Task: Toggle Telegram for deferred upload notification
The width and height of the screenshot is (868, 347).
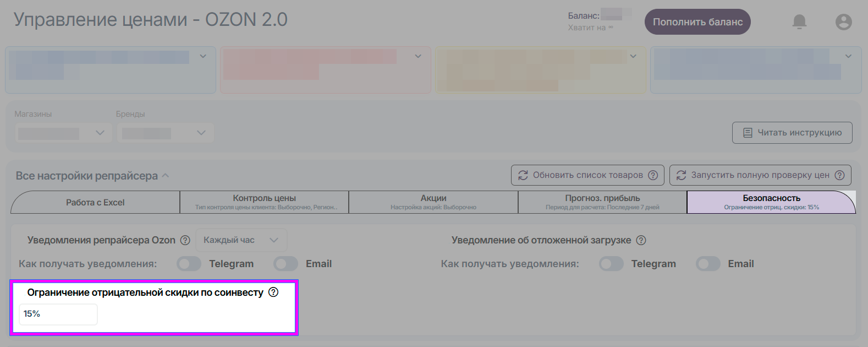Action: click(611, 264)
